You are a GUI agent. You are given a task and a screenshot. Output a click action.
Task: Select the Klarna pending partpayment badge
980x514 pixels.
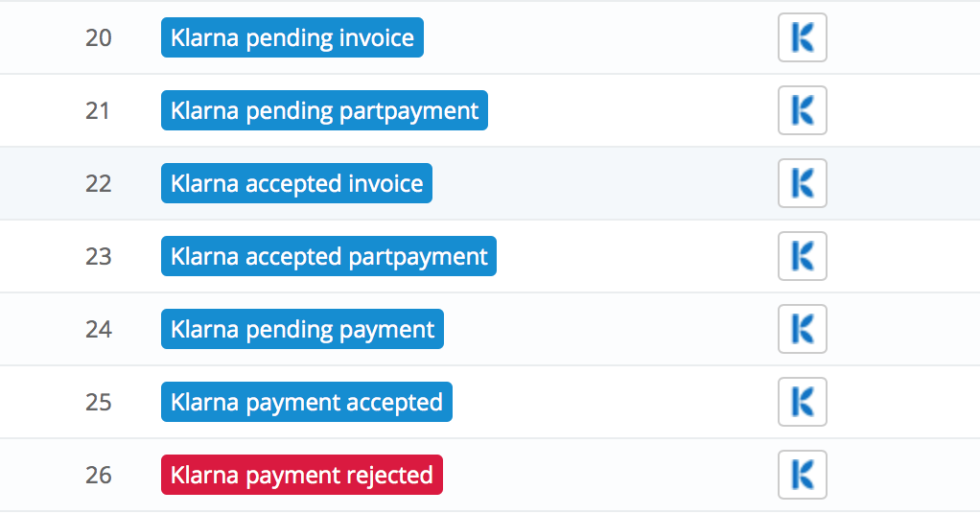(x=324, y=110)
